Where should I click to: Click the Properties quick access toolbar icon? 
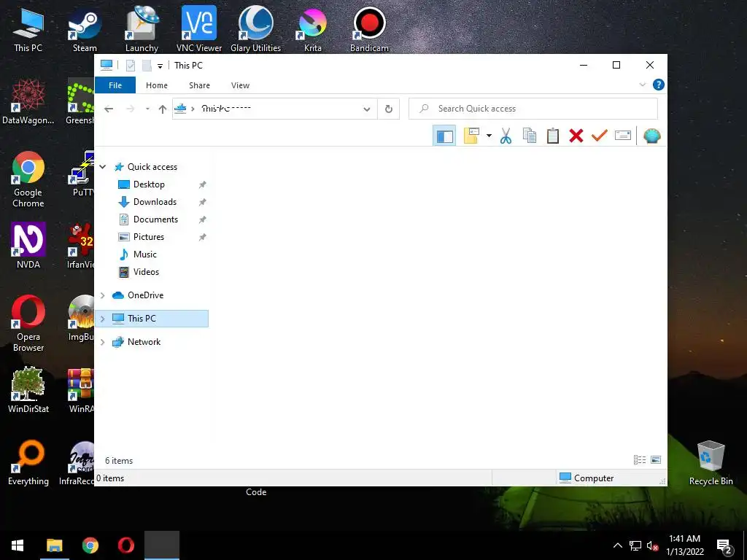(x=130, y=65)
